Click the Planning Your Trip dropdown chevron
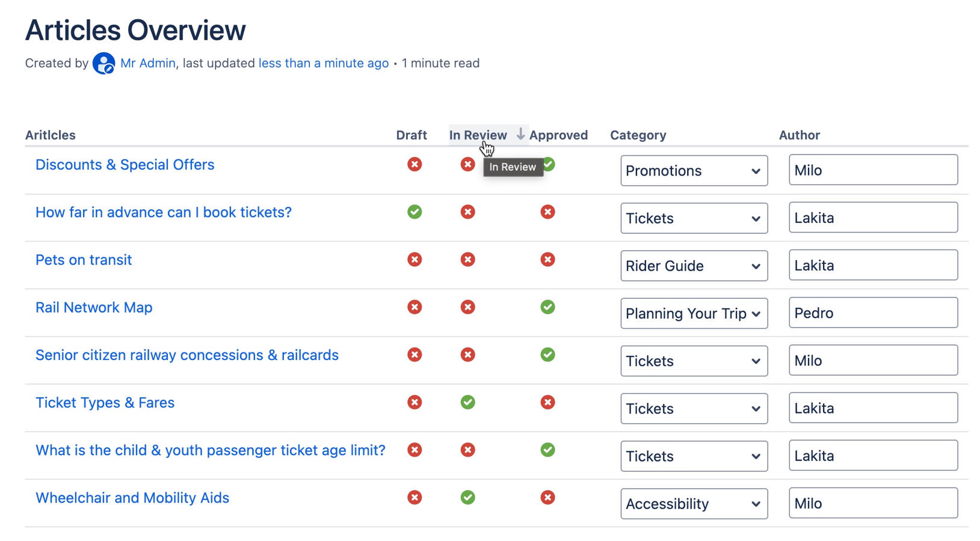Viewport: 980px width, 541px height. [x=756, y=313]
